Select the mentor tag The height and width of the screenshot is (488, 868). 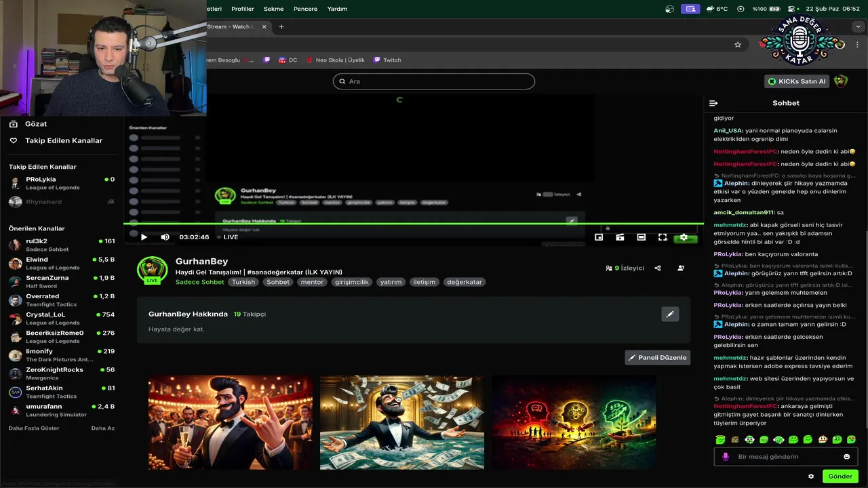(312, 282)
